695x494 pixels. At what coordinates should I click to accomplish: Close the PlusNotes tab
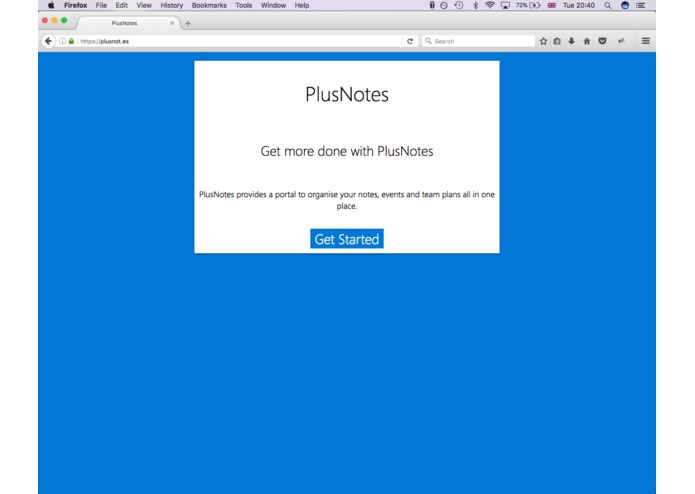[x=172, y=23]
